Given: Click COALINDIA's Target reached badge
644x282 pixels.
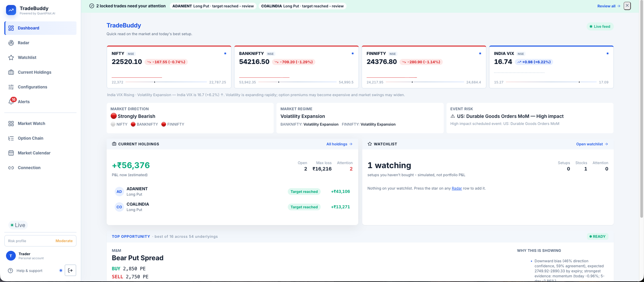Looking at the screenshot, I should click(x=304, y=207).
